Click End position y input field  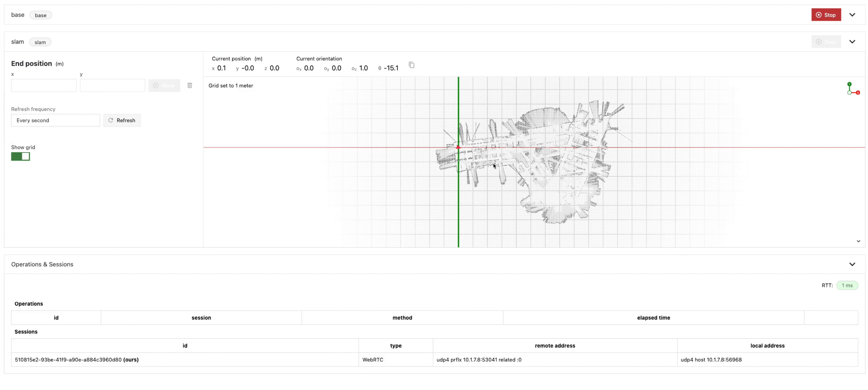[112, 85]
